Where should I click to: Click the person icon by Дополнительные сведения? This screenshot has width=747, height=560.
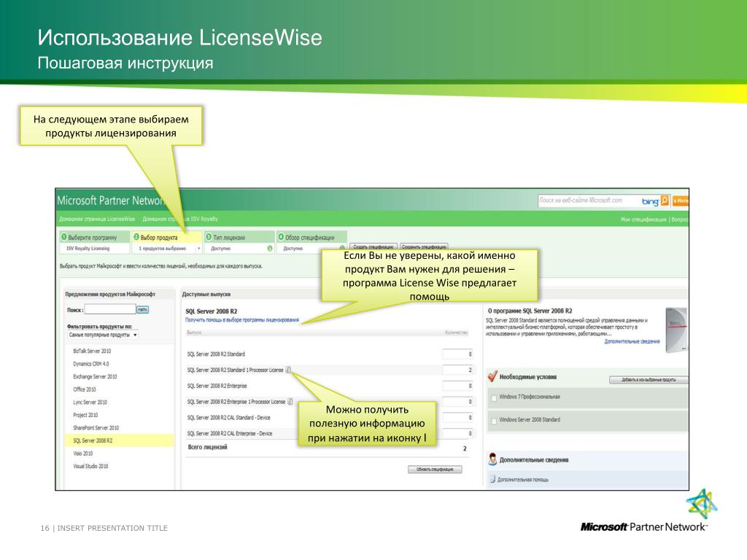point(492,459)
